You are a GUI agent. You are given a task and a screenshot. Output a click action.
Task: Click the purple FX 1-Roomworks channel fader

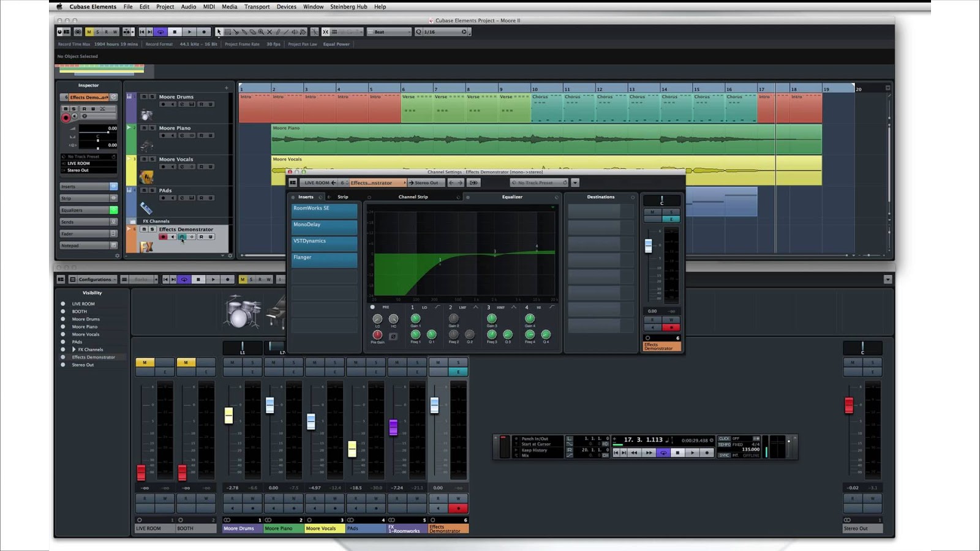tap(393, 427)
